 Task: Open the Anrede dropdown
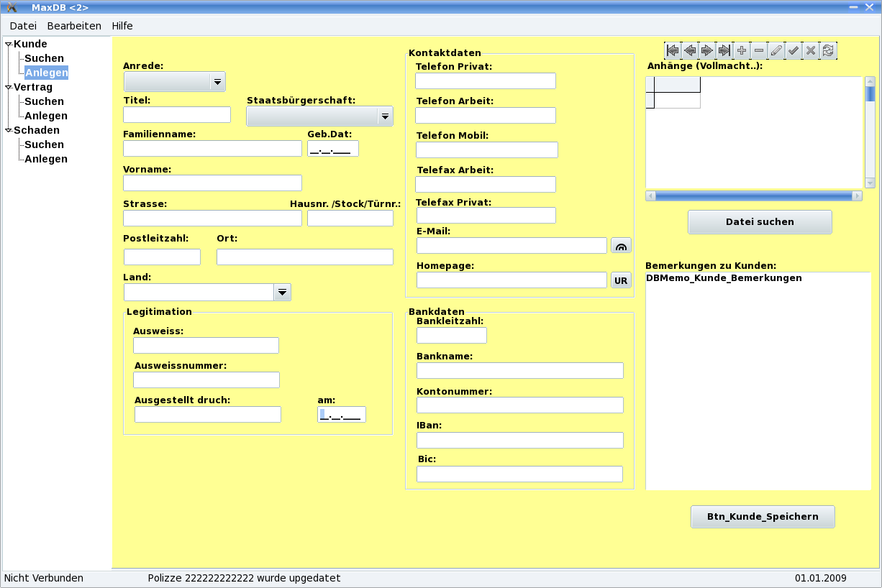[217, 82]
